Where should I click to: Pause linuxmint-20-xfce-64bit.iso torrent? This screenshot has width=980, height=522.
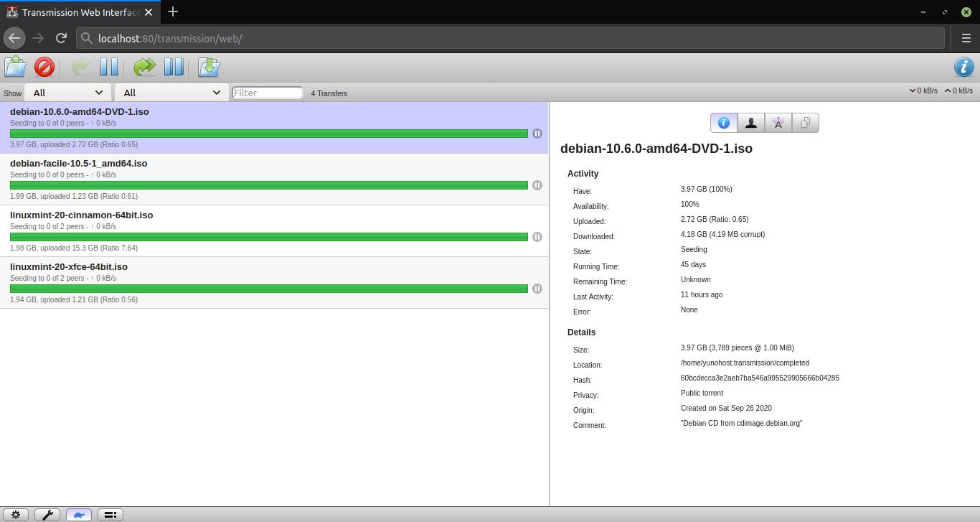537,289
